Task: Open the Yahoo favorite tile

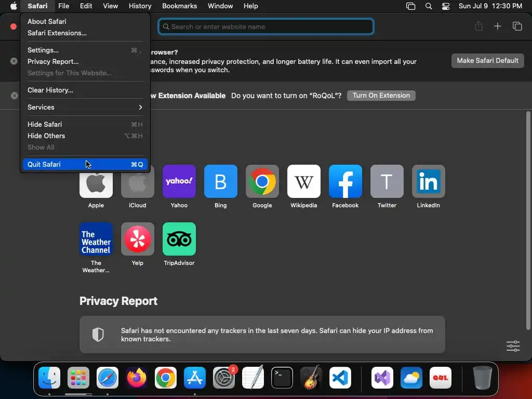Action: coord(179,181)
